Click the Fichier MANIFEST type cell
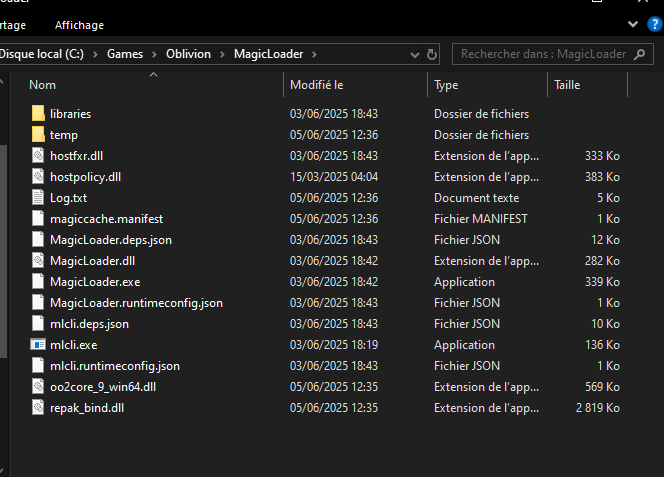The width and height of the screenshot is (664, 477). pos(481,219)
